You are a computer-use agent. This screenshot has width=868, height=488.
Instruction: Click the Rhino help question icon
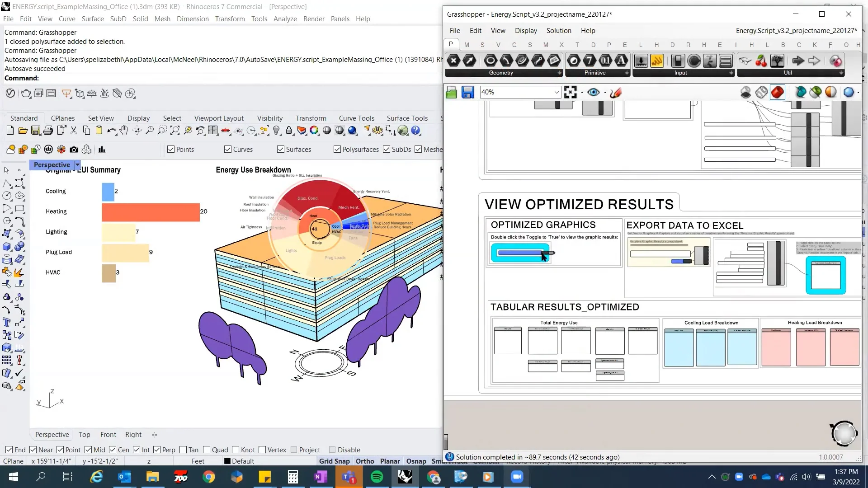[x=415, y=131]
